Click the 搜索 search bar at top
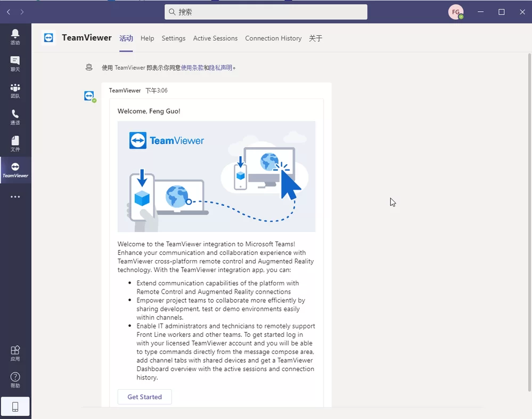Screen dimensions: 532x419 tap(265, 11)
